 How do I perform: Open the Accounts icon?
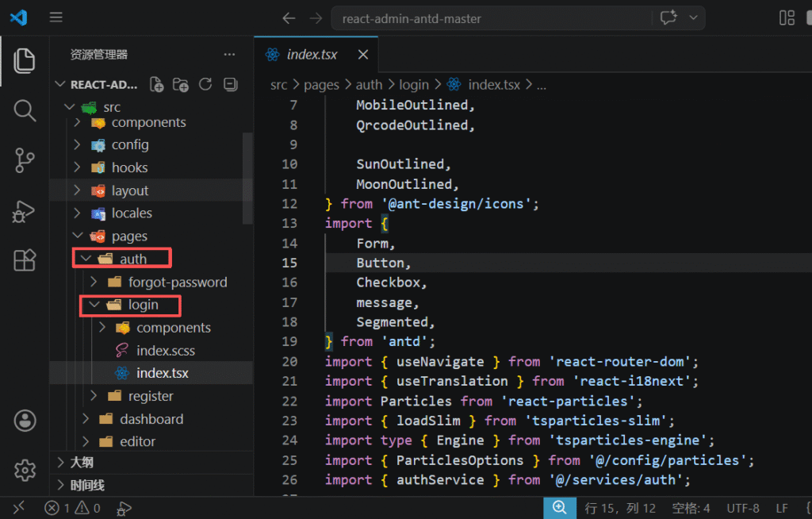click(x=25, y=421)
